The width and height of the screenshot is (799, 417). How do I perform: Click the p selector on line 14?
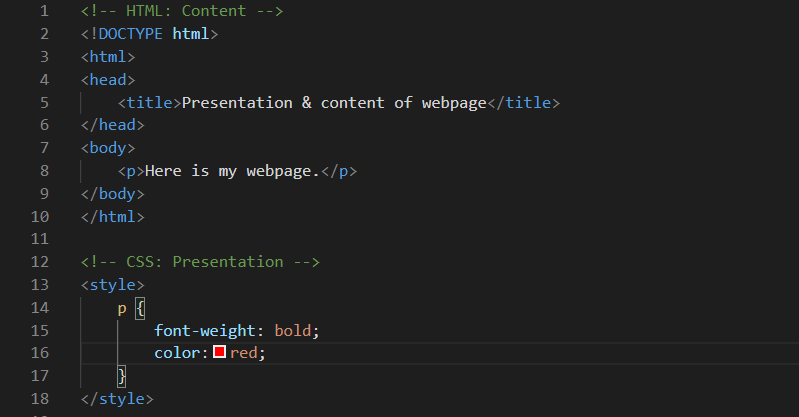click(122, 308)
